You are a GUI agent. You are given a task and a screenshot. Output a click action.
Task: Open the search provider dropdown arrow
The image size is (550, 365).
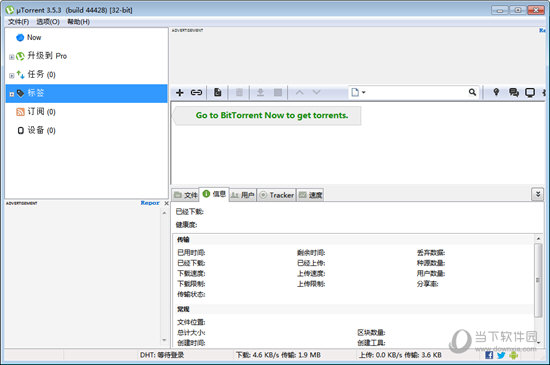[363, 92]
